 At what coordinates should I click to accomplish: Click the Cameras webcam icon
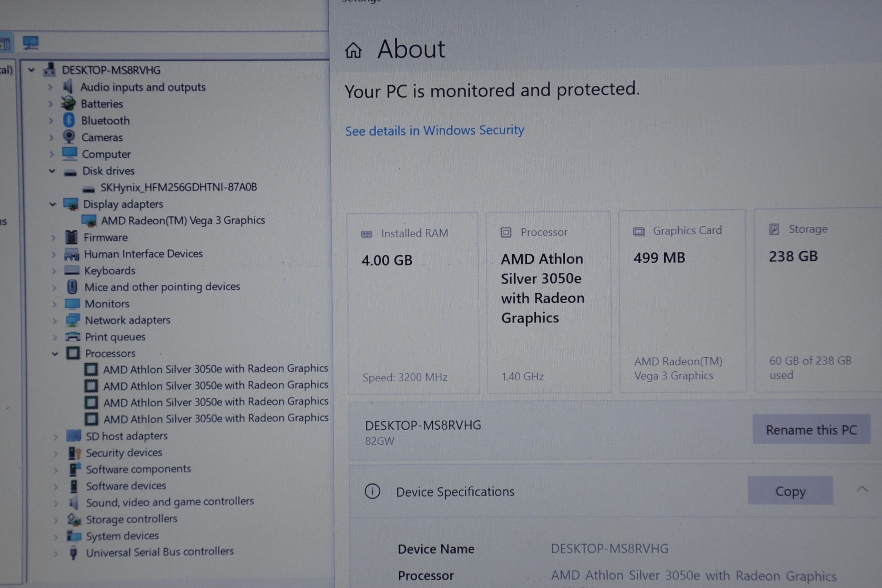click(x=69, y=137)
